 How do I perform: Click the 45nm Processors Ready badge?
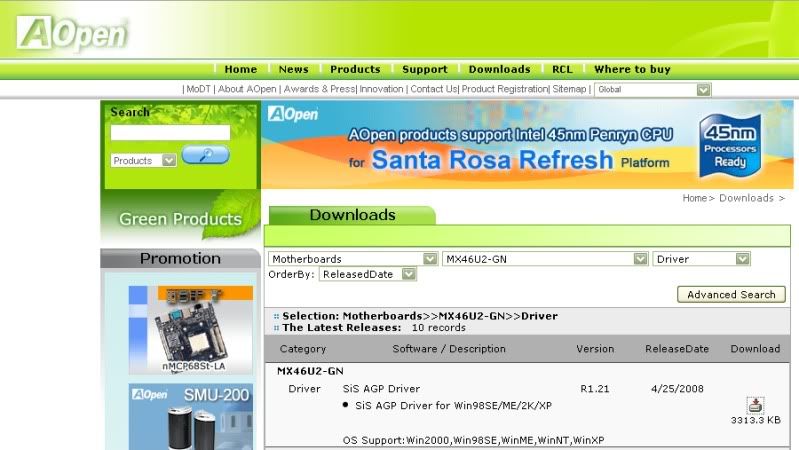(x=730, y=146)
